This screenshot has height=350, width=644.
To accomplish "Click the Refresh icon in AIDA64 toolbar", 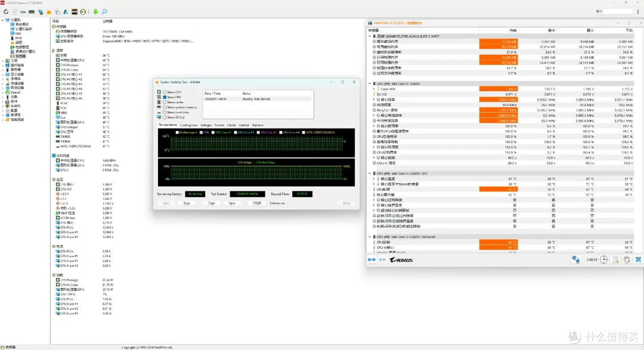I will pos(6,11).
